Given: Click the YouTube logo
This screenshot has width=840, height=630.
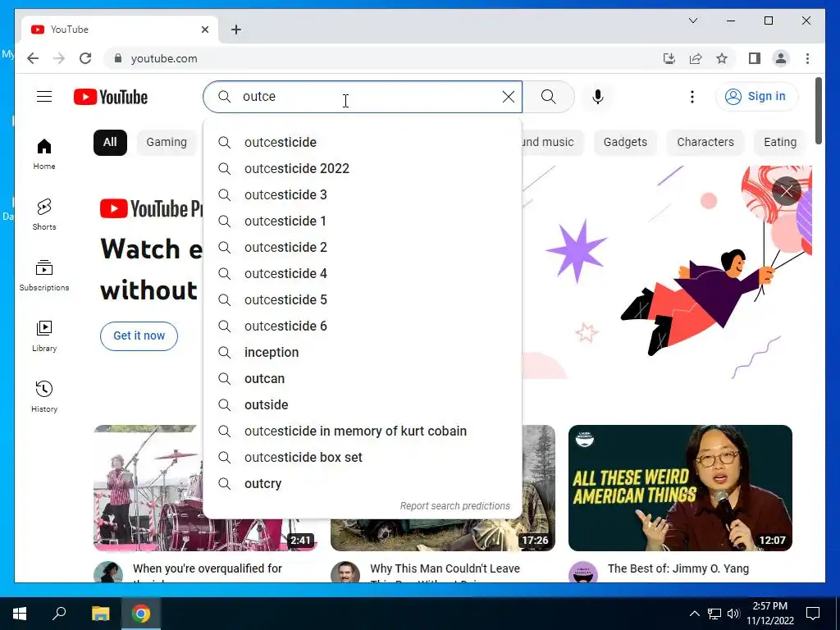Looking at the screenshot, I should coord(111,97).
